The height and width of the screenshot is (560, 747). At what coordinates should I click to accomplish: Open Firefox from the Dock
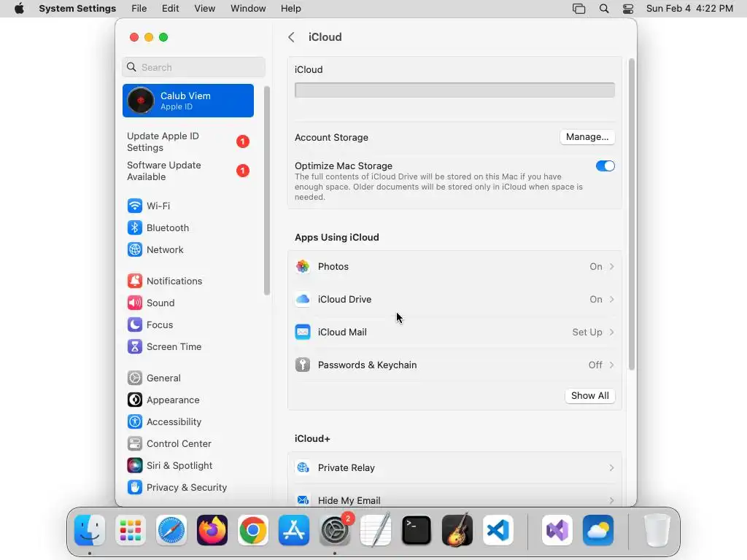212,531
